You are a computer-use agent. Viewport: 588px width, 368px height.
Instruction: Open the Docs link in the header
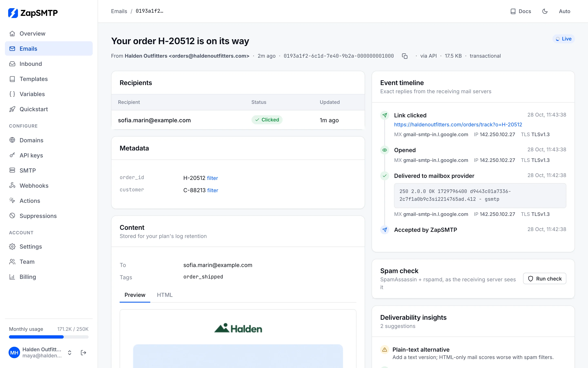pyautogui.click(x=521, y=11)
